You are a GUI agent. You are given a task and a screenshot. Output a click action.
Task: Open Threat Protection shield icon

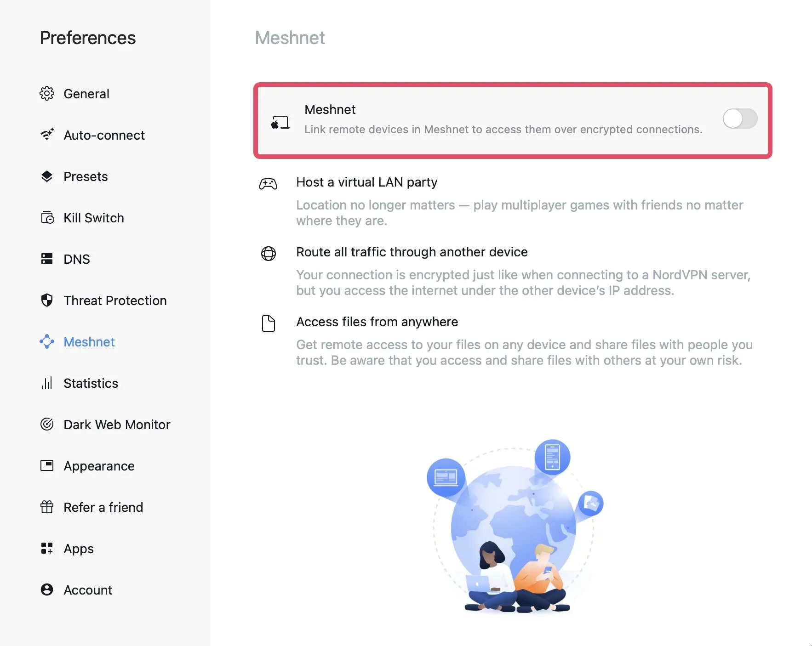[x=47, y=300]
